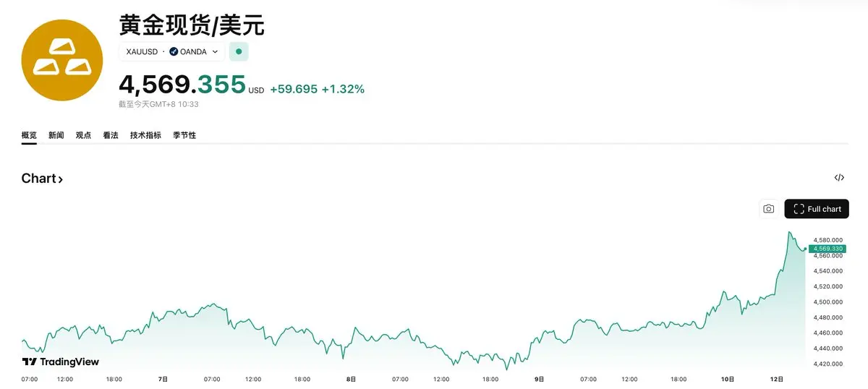Open the 看法 tab
This screenshot has width=868, height=389.
coord(111,135)
